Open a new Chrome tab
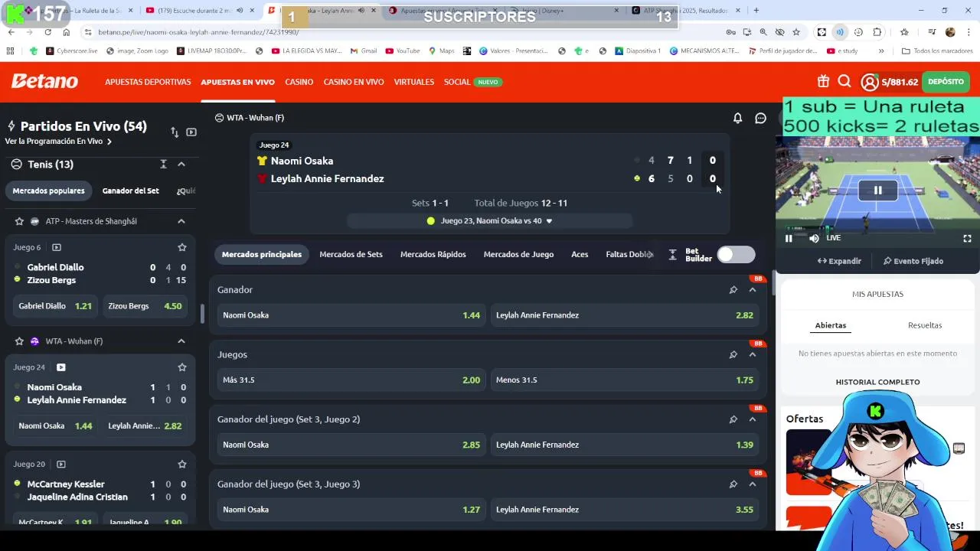 tap(756, 11)
